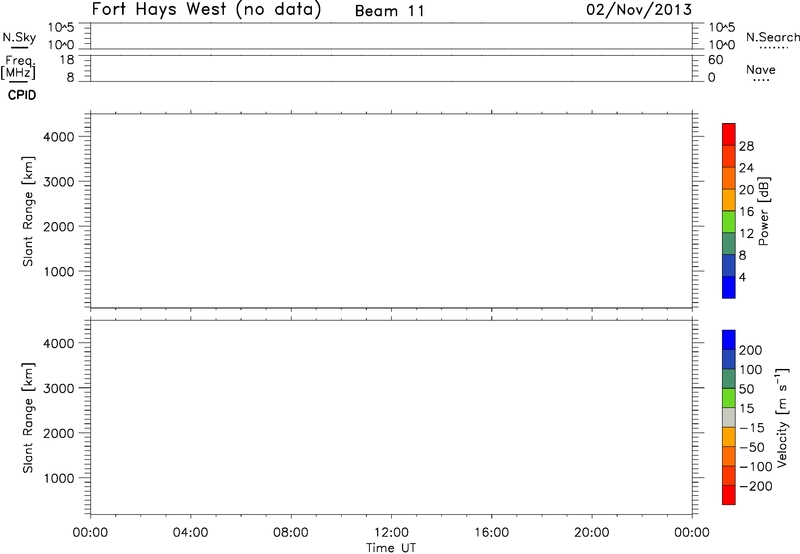Click the '28' power colorbar value

746,146
